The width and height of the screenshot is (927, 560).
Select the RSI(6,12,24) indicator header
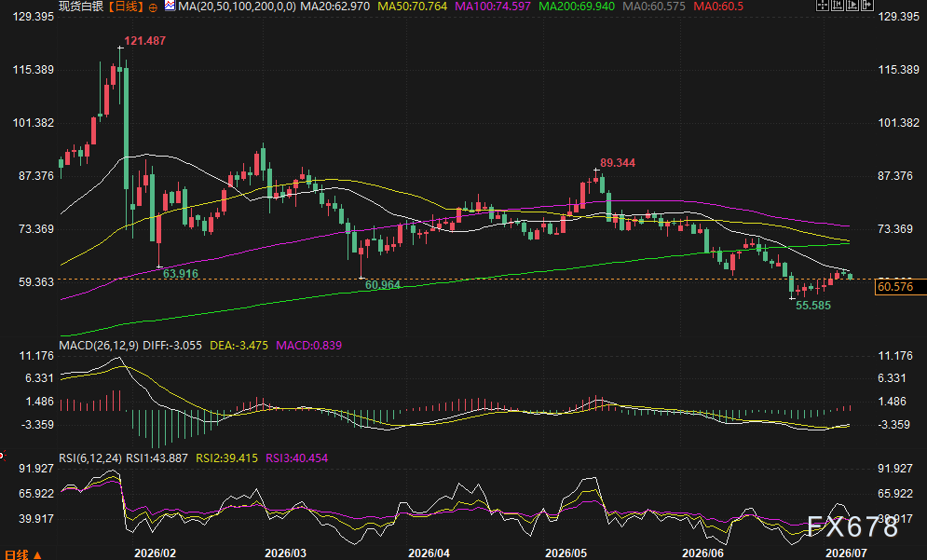pyautogui.click(x=90, y=458)
